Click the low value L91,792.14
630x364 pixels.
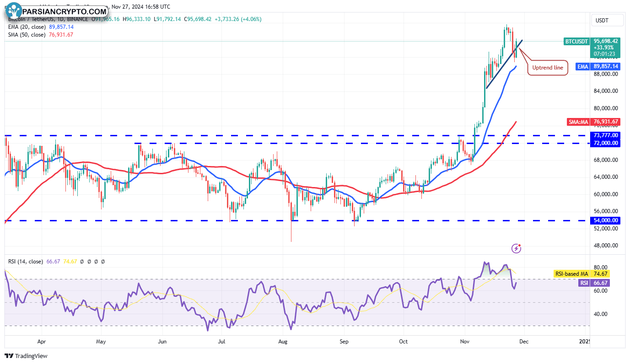[168, 19]
